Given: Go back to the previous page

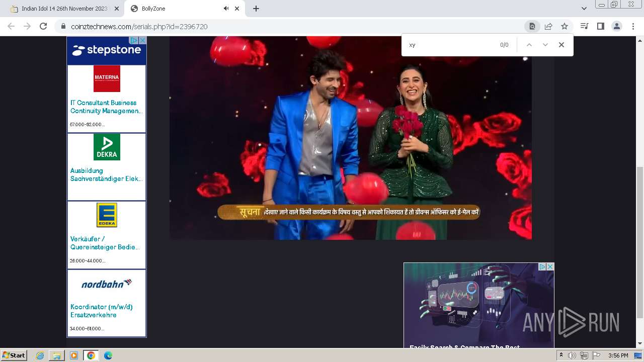Looking at the screenshot, I should (11, 26).
